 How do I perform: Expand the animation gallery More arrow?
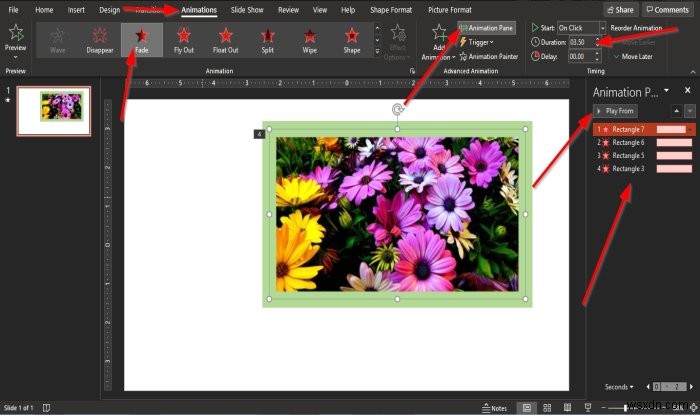(x=377, y=52)
